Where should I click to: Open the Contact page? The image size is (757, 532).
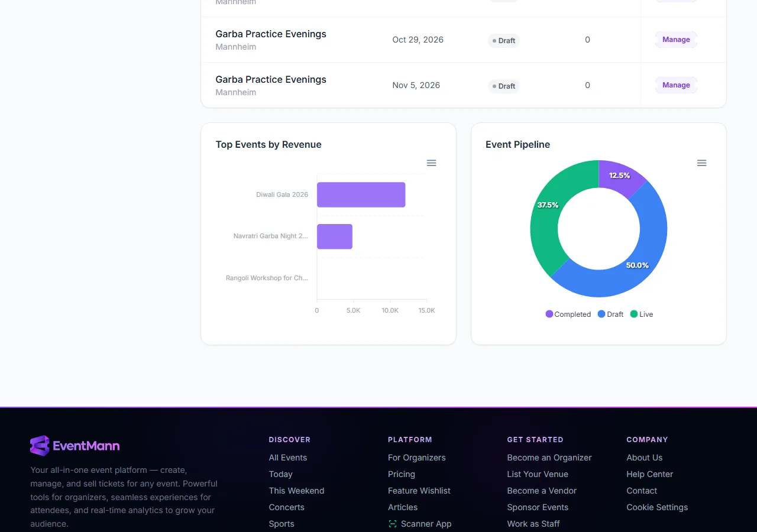(642, 491)
